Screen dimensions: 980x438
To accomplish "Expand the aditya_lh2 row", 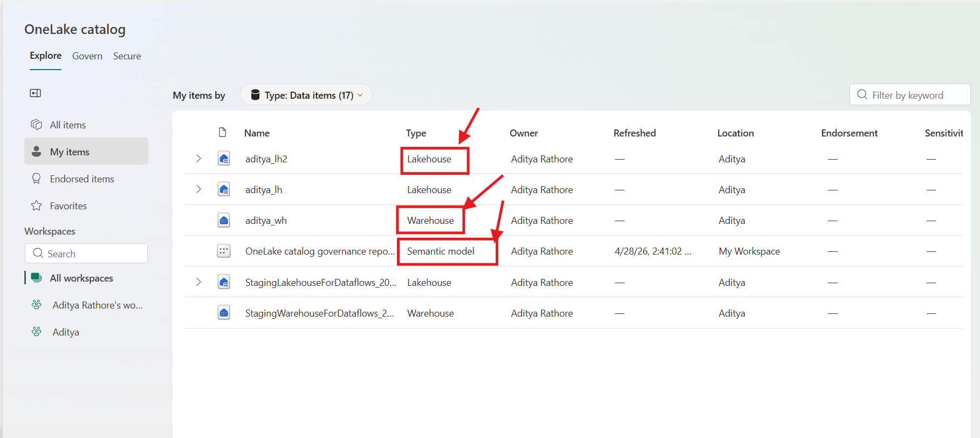I will click(x=198, y=159).
